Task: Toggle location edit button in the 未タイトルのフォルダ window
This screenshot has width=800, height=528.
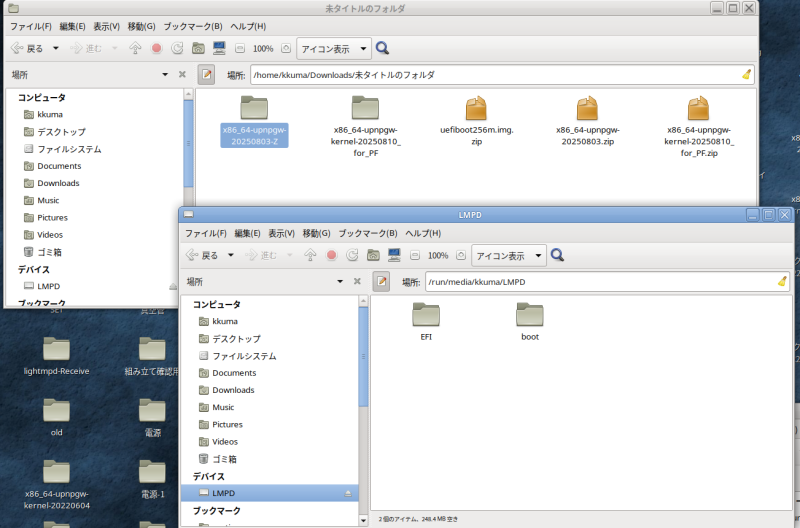Action: [x=207, y=74]
